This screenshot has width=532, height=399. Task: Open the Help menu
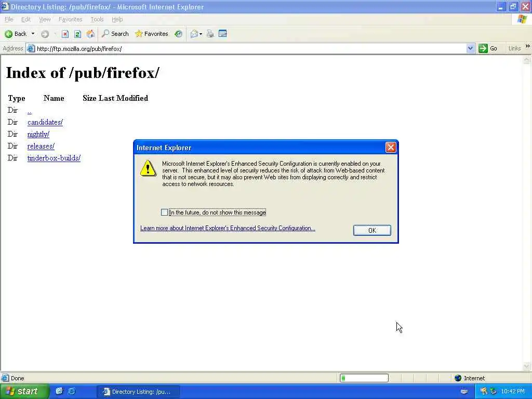pyautogui.click(x=117, y=19)
